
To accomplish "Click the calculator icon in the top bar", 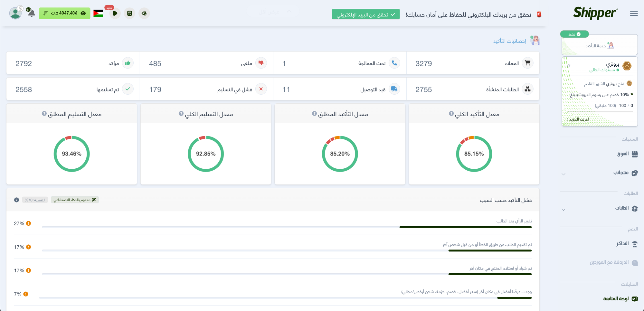I will pyautogui.click(x=129, y=14).
